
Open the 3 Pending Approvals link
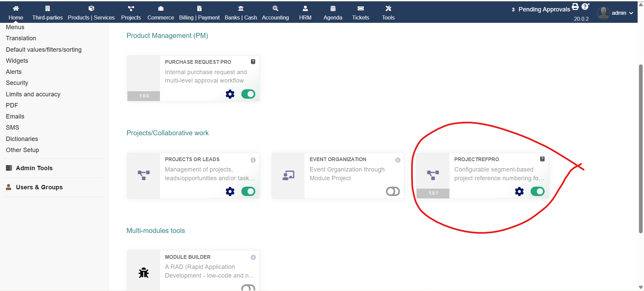click(x=541, y=9)
